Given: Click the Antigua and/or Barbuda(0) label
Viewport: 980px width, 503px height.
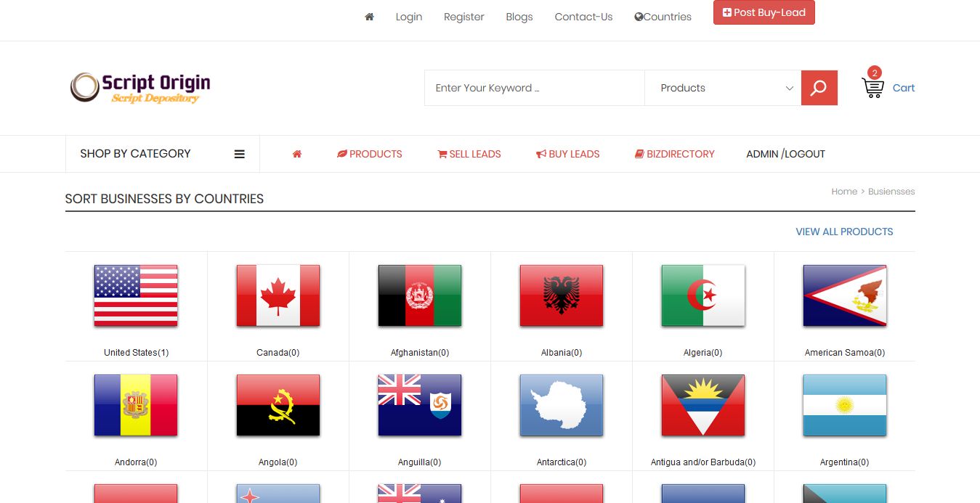Looking at the screenshot, I should pyautogui.click(x=703, y=462).
